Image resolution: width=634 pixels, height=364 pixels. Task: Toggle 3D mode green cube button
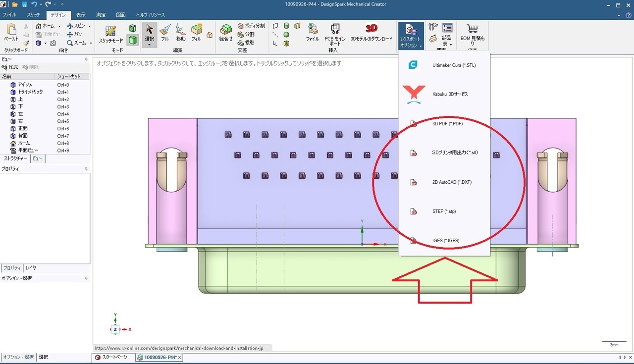tap(132, 40)
